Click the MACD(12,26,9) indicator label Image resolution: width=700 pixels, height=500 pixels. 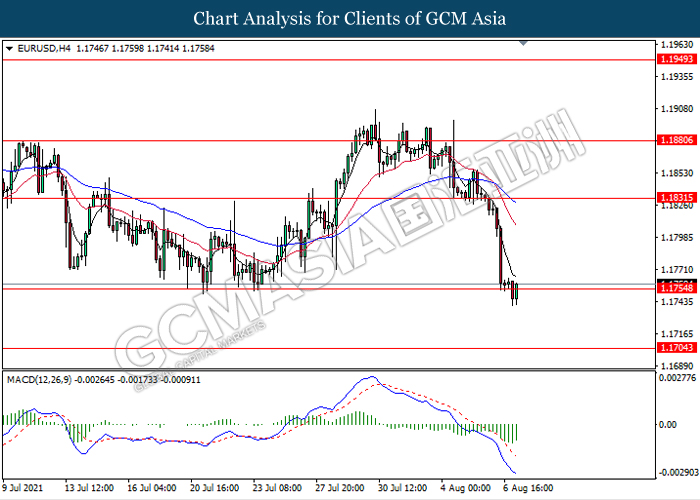tap(39, 380)
